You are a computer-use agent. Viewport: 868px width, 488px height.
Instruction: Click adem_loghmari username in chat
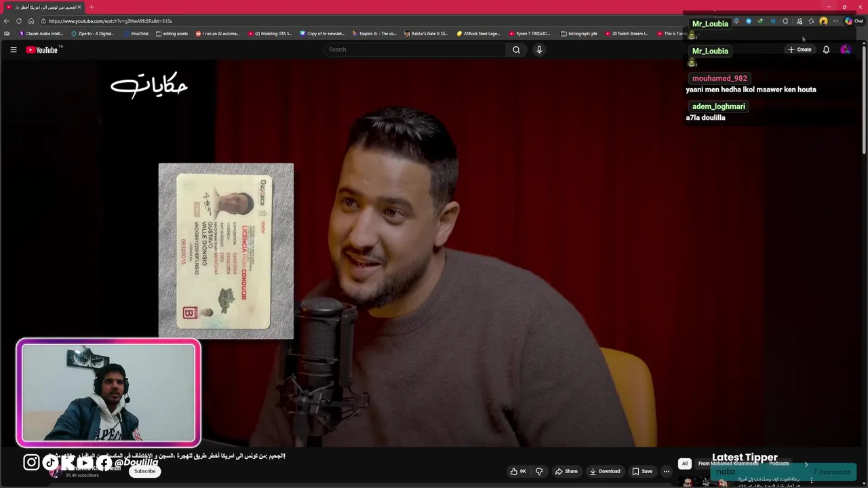coord(719,106)
